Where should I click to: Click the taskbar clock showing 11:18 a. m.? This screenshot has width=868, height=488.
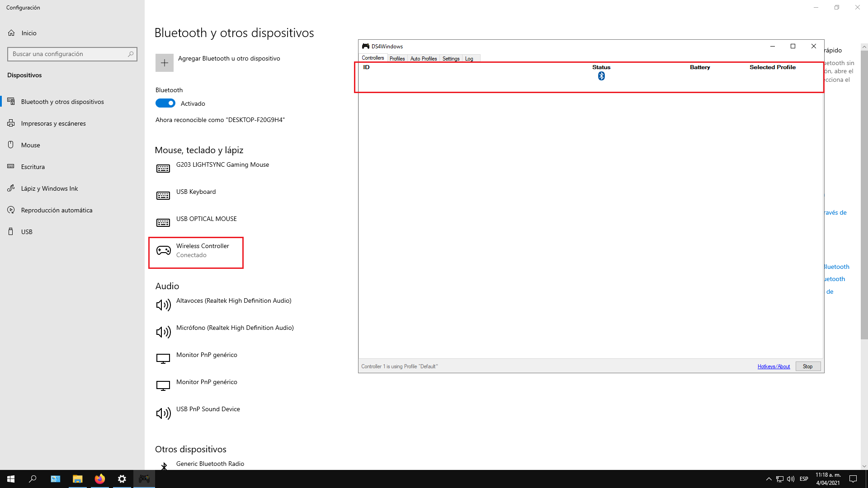828,479
